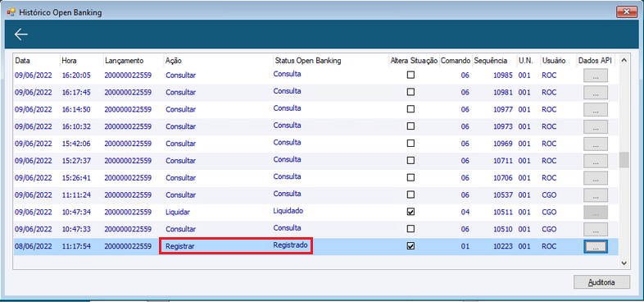Click the Liquidado status cell
Screen dimensions: 644x302
pos(288,211)
